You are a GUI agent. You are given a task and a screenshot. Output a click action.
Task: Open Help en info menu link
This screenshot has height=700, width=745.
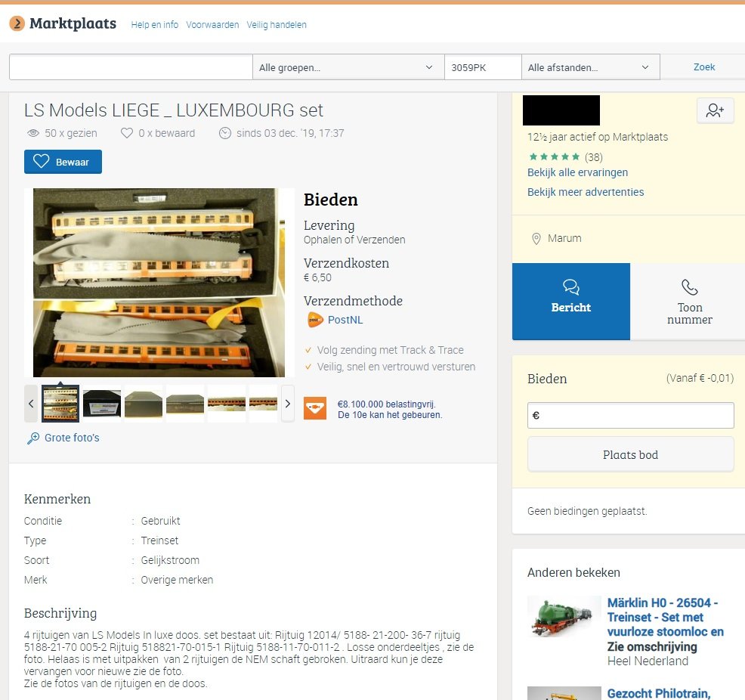tap(154, 25)
